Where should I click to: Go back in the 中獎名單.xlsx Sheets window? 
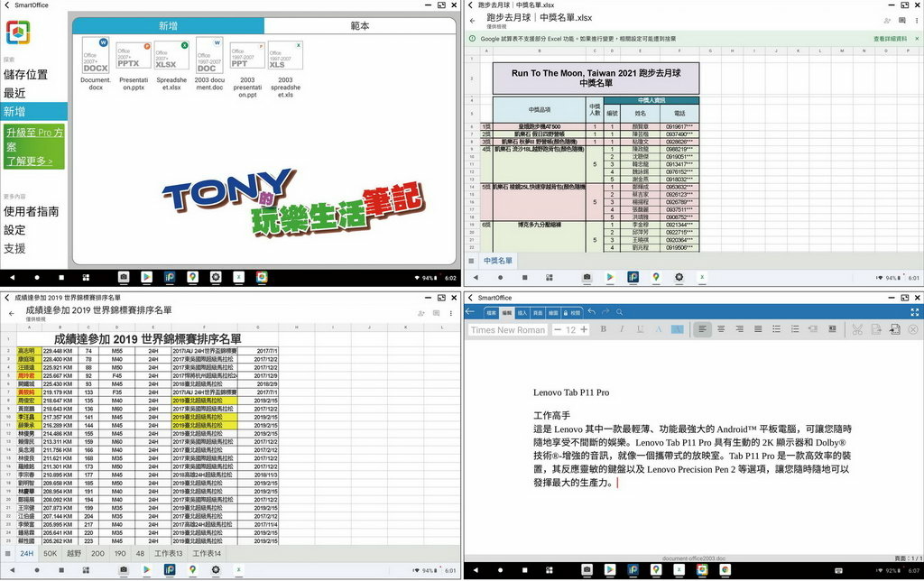pyautogui.click(x=473, y=21)
